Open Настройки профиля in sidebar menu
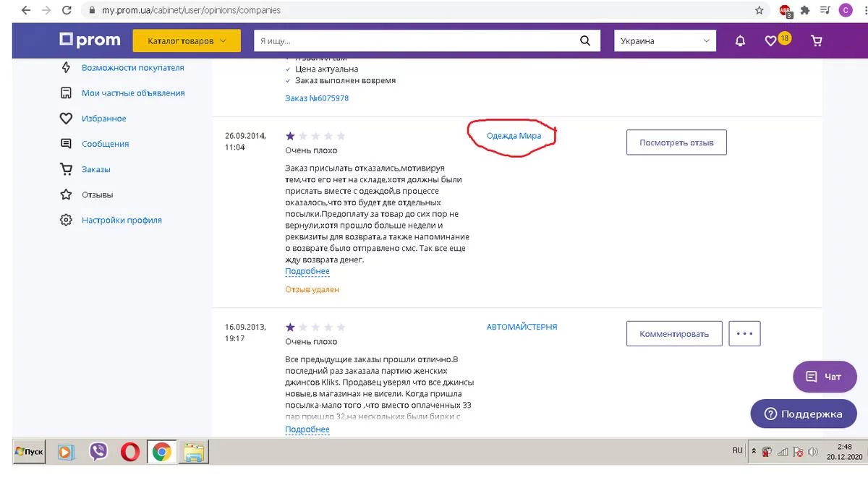This screenshot has width=868, height=488. (x=122, y=220)
